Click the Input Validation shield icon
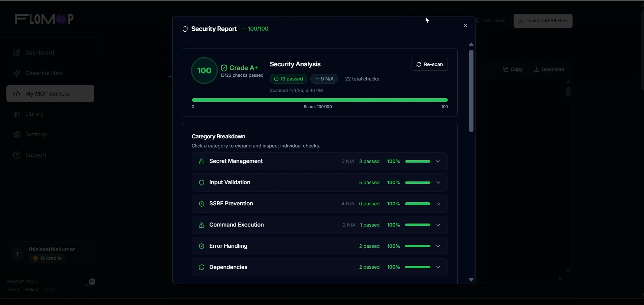The image size is (644, 305). [202, 183]
